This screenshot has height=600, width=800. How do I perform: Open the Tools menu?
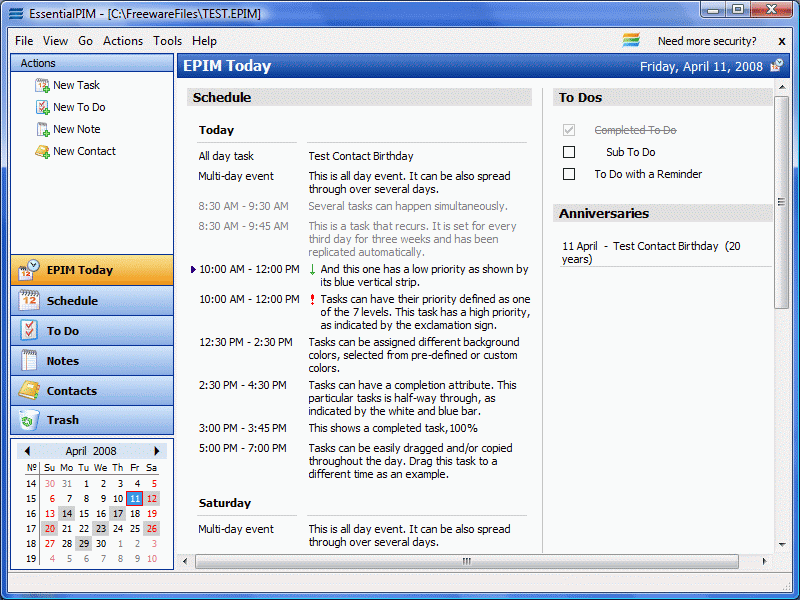click(x=167, y=41)
